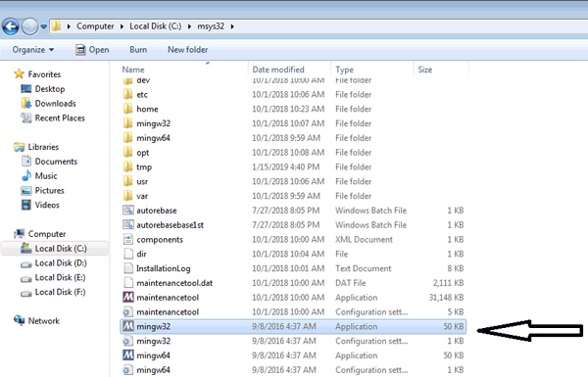Expand the arrow after msys32 in breadcrumb
The image size is (588, 377).
click(x=232, y=26)
